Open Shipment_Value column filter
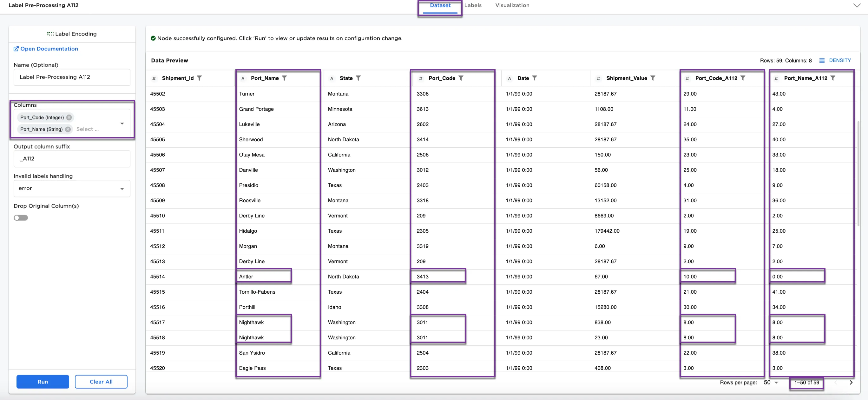868x400 pixels. (x=653, y=78)
